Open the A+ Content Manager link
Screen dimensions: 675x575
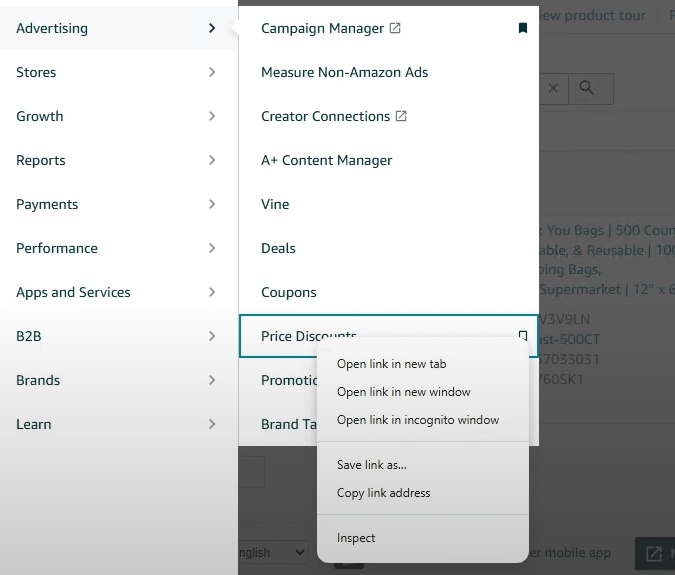[326, 160]
